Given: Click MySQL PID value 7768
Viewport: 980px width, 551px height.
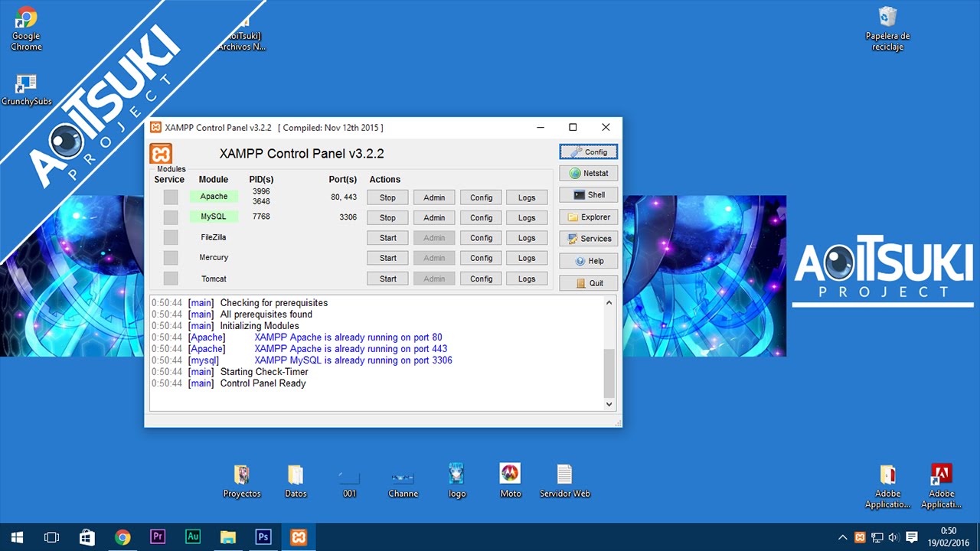Looking at the screenshot, I should (261, 217).
